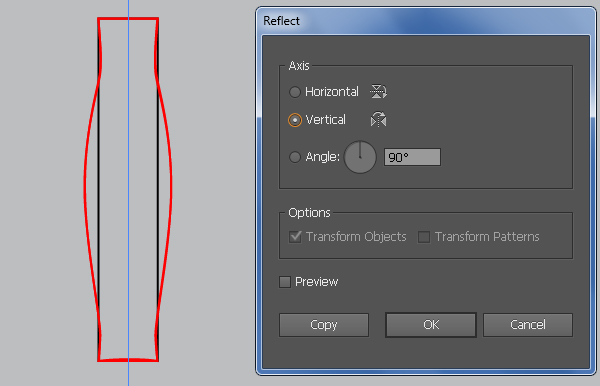Click the Reflect dialog title bar
The height and width of the screenshot is (386, 600).
click(x=426, y=21)
